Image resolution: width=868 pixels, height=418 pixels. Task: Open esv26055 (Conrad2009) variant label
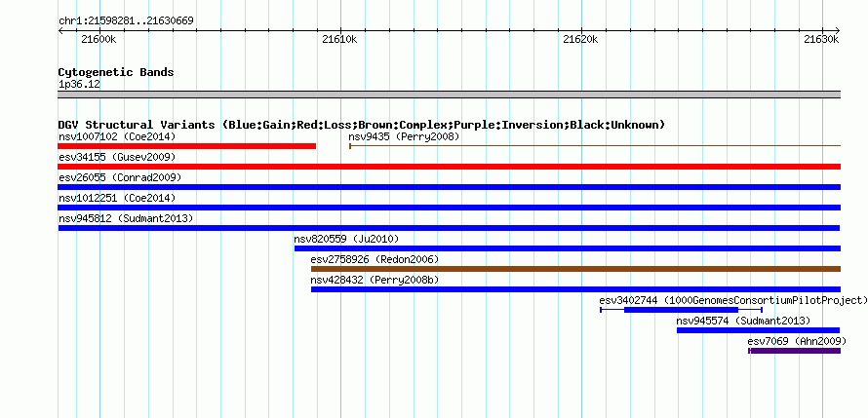coord(120,177)
